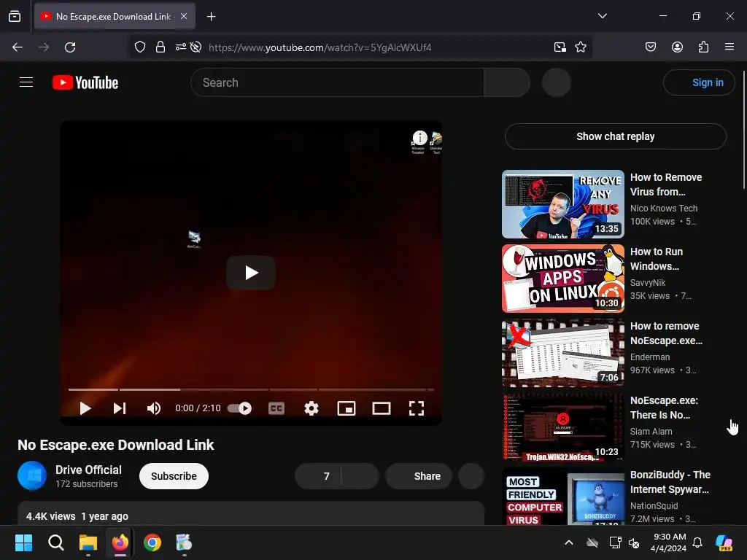Go to YouTube home via logo
The width and height of the screenshot is (747, 560).
tap(85, 82)
